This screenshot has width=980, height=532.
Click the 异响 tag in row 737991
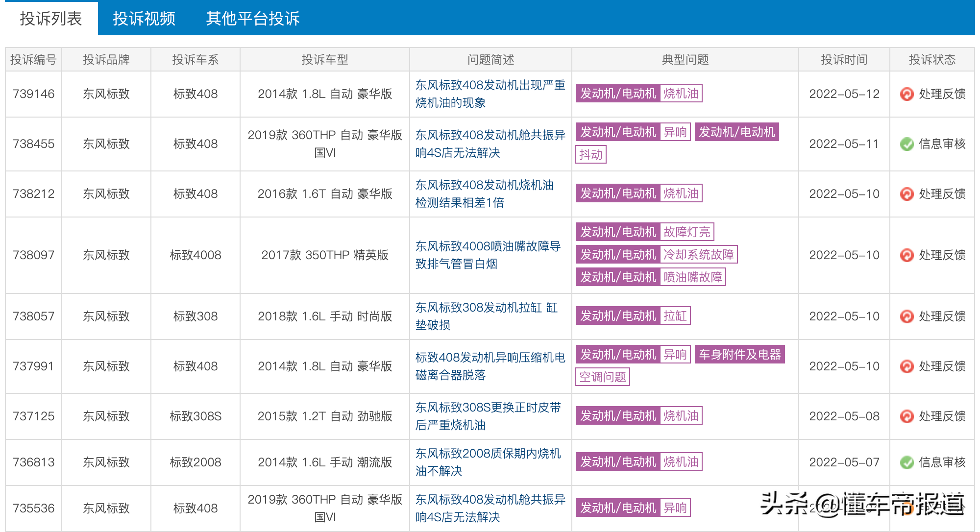coord(675,355)
